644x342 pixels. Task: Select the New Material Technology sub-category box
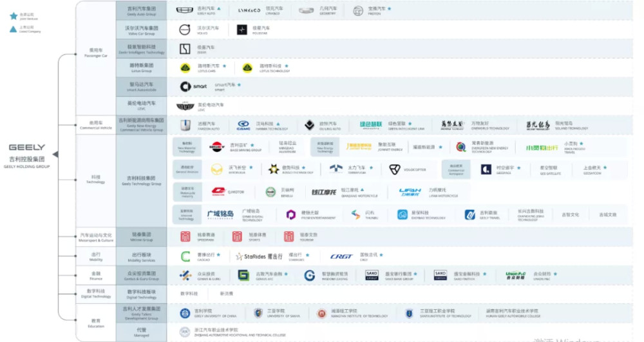tap(187, 147)
